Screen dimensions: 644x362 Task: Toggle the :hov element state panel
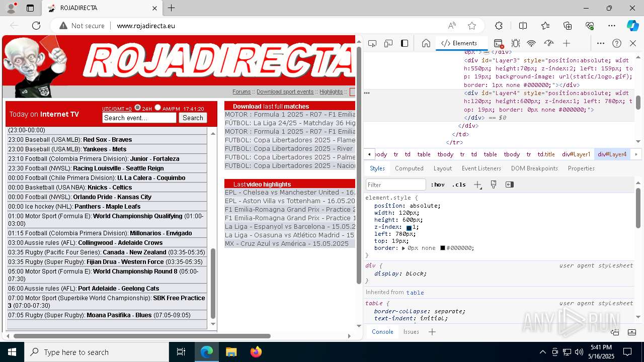[x=438, y=185]
